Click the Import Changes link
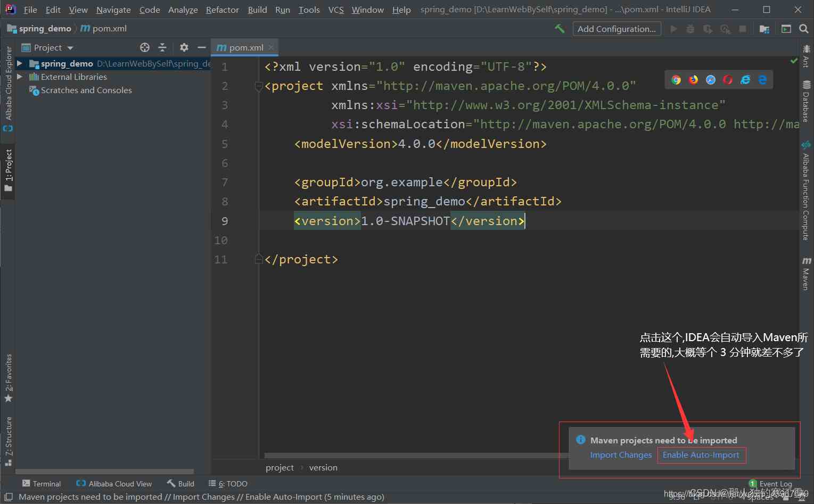 [x=621, y=455]
